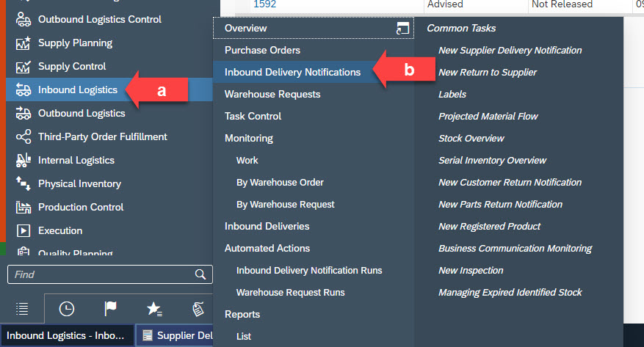The width and height of the screenshot is (644, 347).
Task: Open the work center list view icon
Action: pos(22,309)
